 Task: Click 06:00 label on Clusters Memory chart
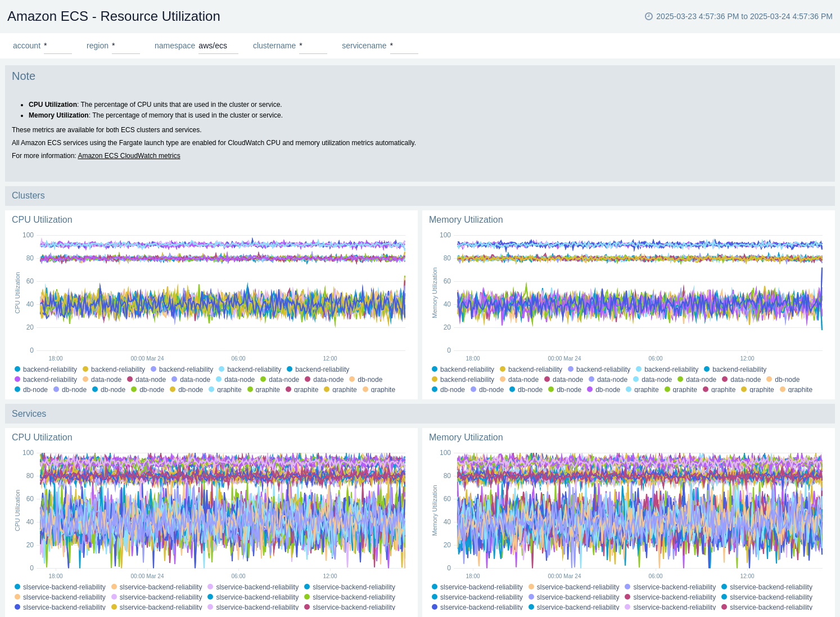click(656, 358)
